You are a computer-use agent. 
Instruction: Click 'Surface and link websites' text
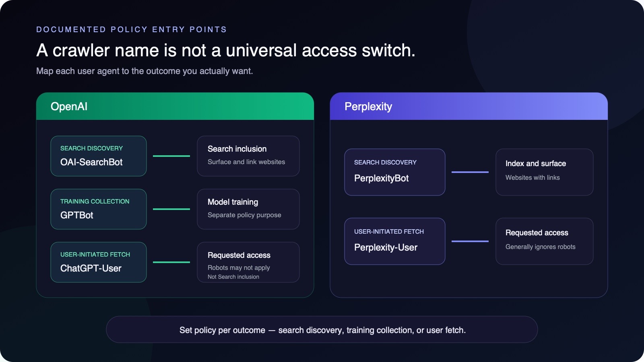click(x=246, y=162)
